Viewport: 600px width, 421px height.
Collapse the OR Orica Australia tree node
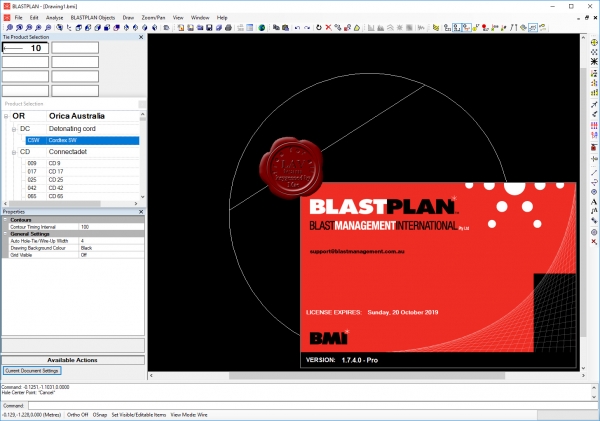[6, 116]
